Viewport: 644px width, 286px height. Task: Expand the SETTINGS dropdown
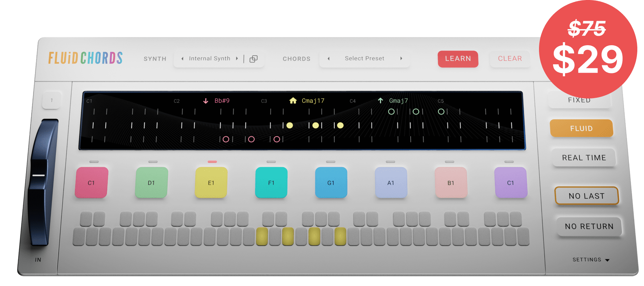[x=591, y=260]
